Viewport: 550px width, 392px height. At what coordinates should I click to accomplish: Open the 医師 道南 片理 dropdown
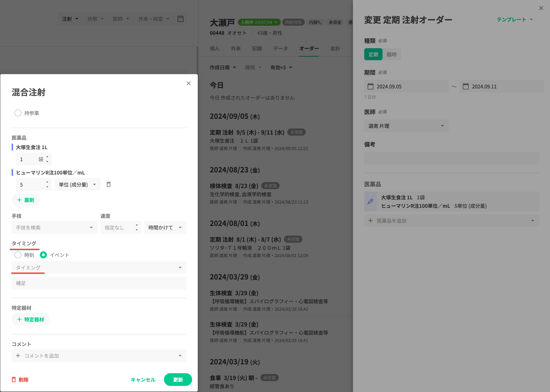[x=406, y=126]
